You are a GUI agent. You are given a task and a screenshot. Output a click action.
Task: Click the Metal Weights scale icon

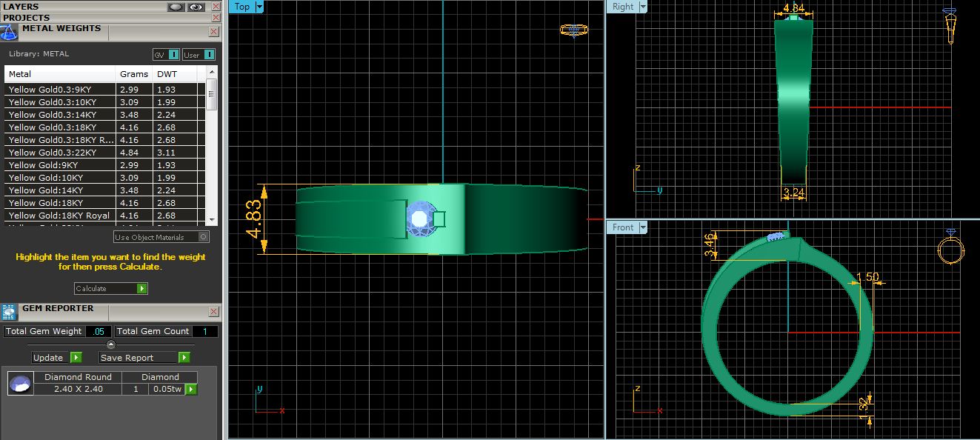(9, 32)
